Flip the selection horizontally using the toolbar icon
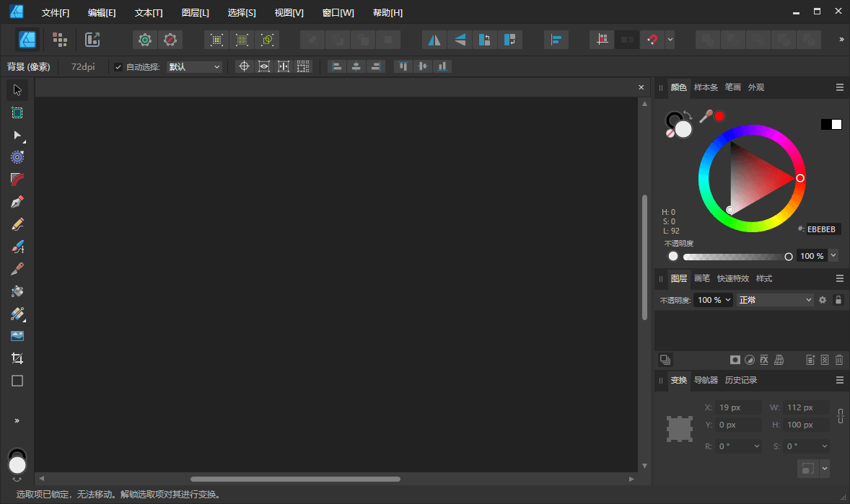 pos(433,40)
